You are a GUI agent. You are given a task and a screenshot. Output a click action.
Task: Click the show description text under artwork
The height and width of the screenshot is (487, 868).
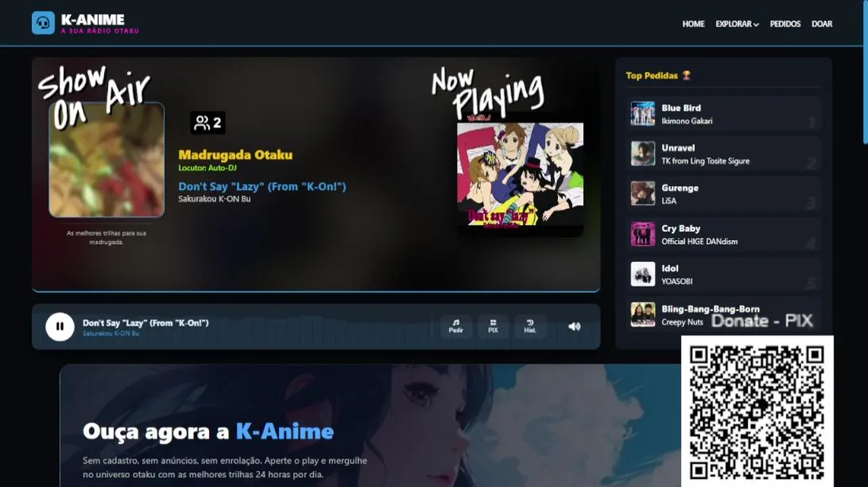(106, 237)
